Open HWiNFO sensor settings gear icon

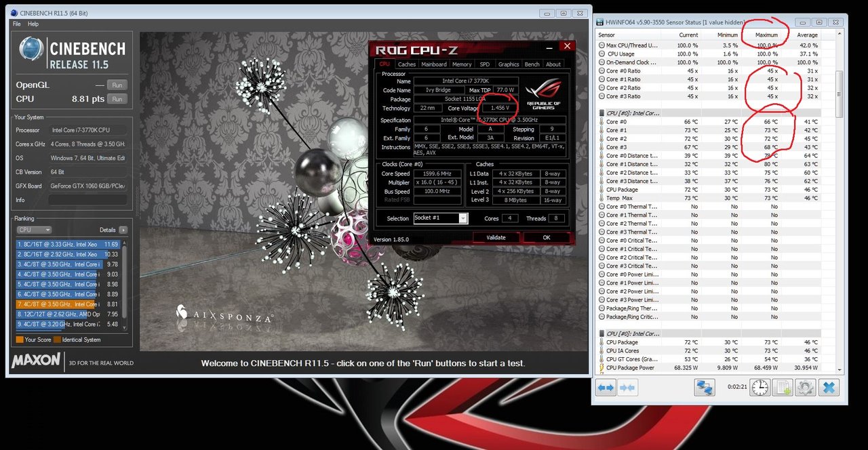pos(805,388)
